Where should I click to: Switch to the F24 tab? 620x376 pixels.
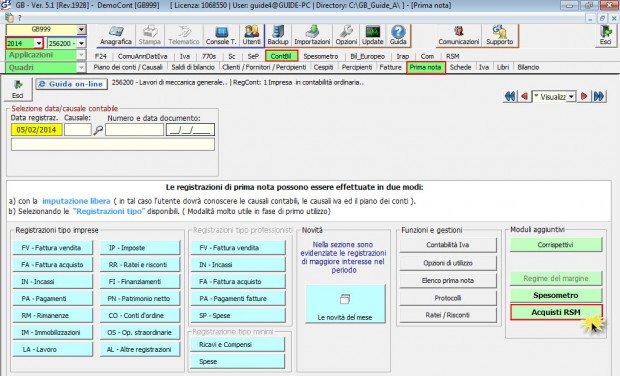(101, 57)
